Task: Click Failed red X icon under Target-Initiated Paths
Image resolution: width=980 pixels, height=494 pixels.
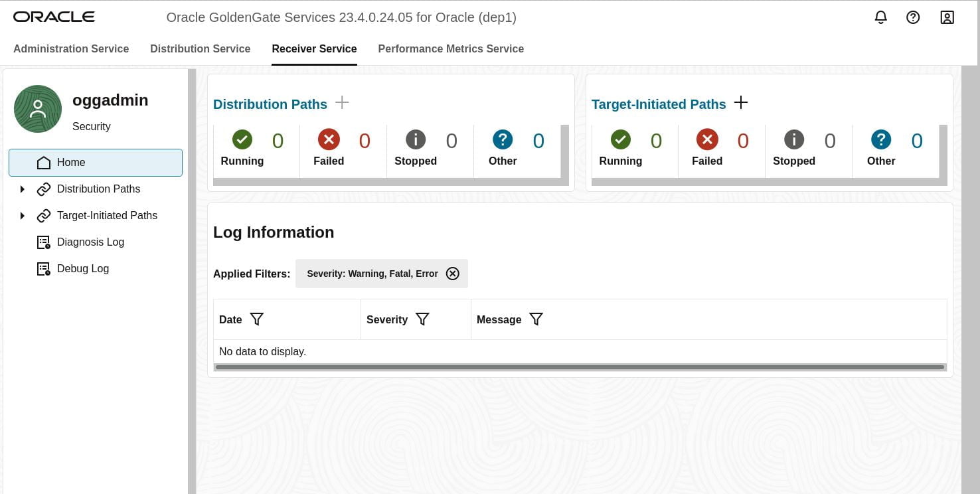Action: tap(707, 139)
